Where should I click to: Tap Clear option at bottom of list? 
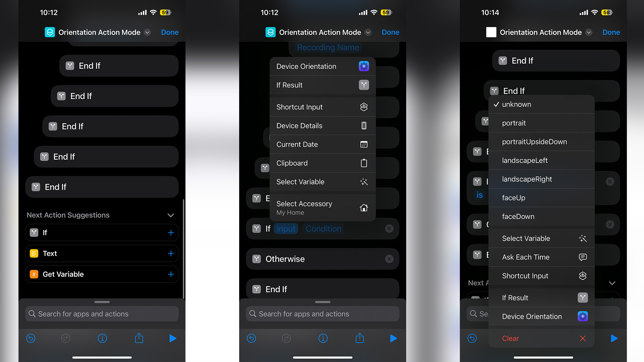point(511,338)
